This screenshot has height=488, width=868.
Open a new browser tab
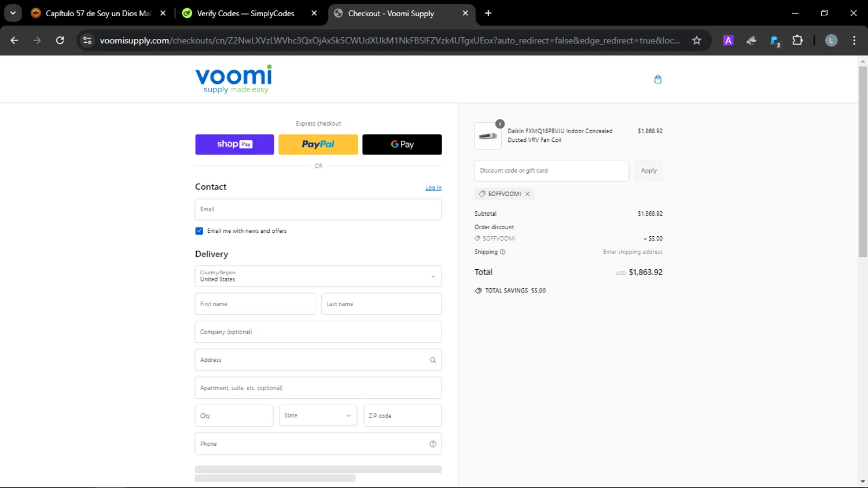[x=488, y=13]
